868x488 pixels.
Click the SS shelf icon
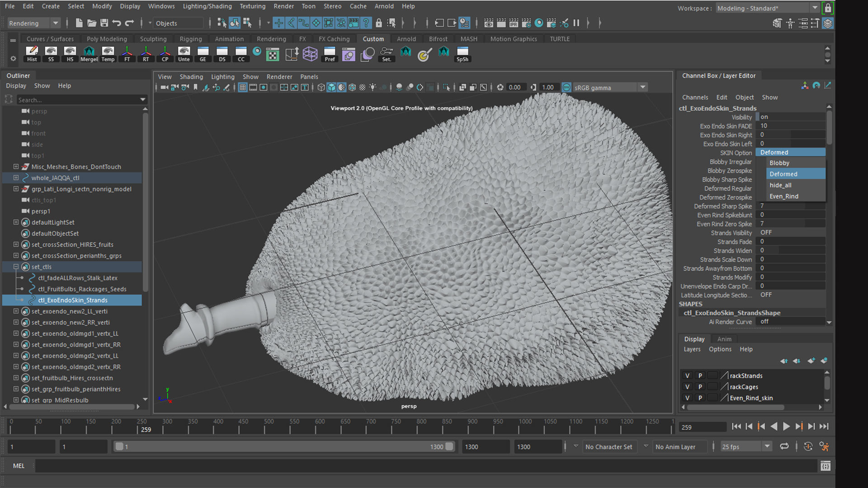point(51,54)
